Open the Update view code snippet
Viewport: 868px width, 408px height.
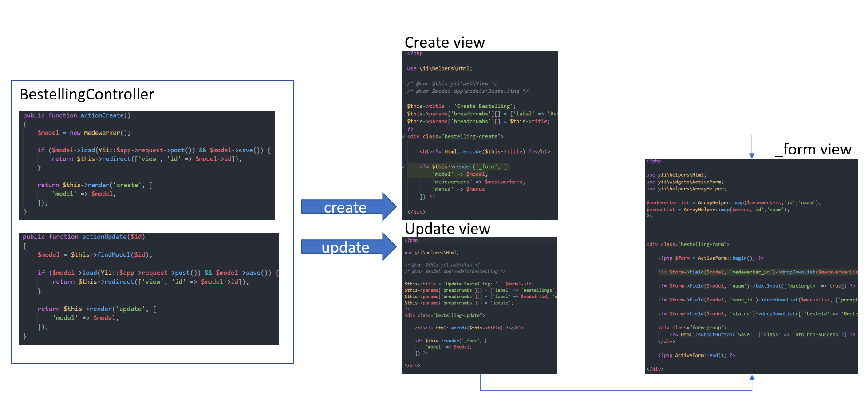pyautogui.click(x=479, y=305)
